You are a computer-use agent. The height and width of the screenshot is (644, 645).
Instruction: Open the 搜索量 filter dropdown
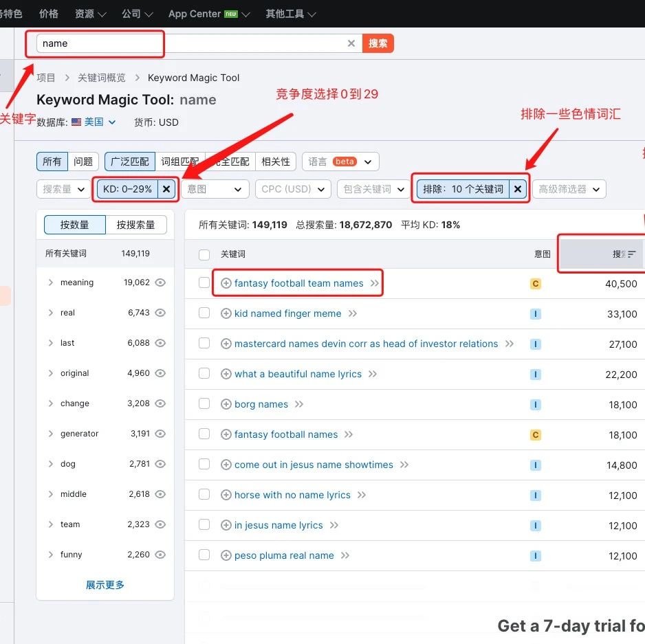pyautogui.click(x=63, y=189)
